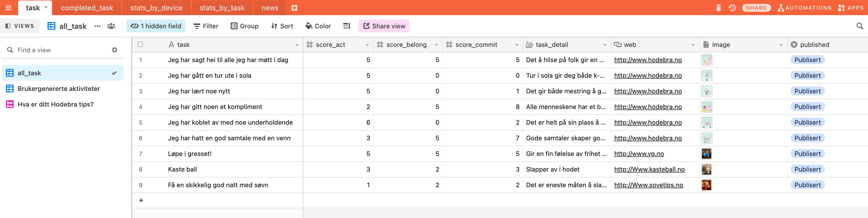Click the search magnifier icon
Image resolution: width=868 pixels, height=218 pixels.
coord(860,26)
